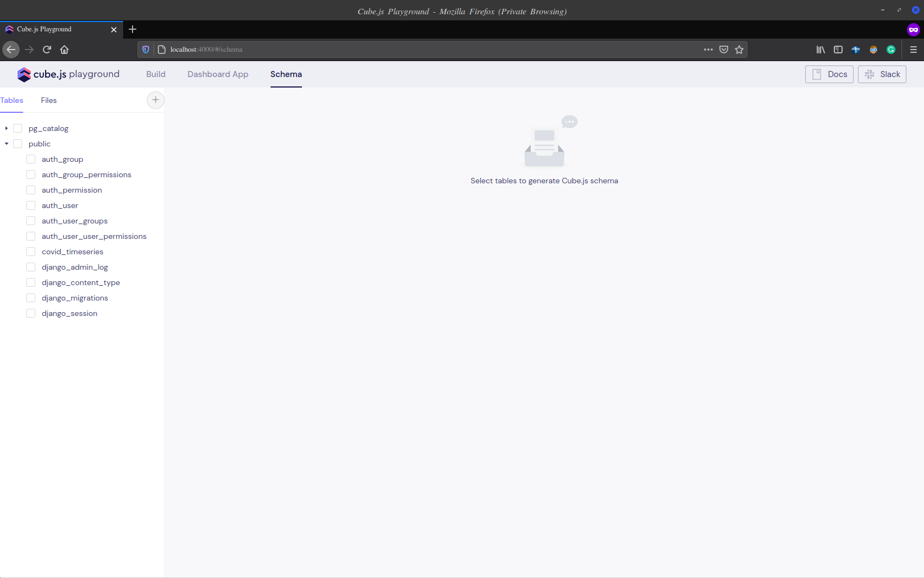Open the Grammarly extension icon
Viewport: 924px width, 578px height.
890,50
